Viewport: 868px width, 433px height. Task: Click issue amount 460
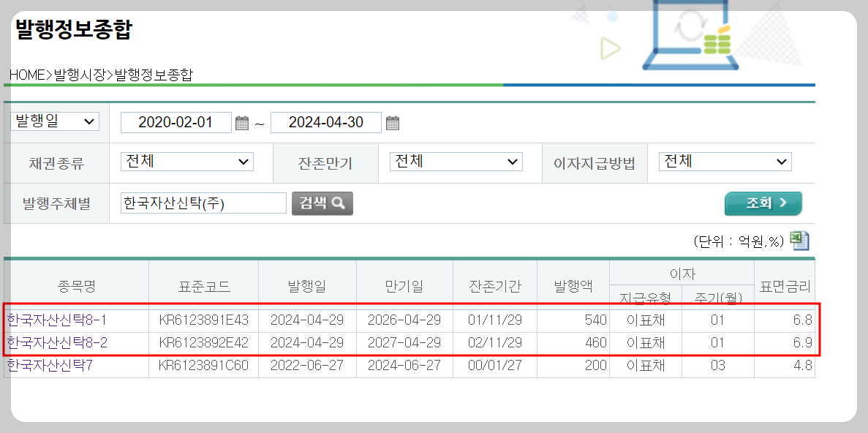tap(596, 343)
